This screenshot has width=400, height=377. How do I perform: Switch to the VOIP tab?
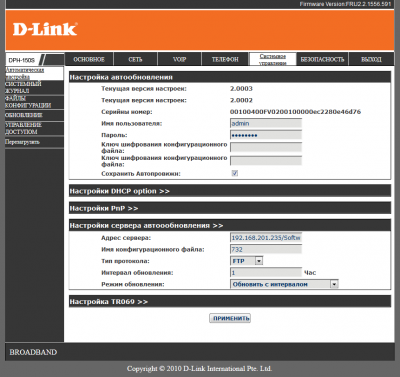[x=179, y=59]
